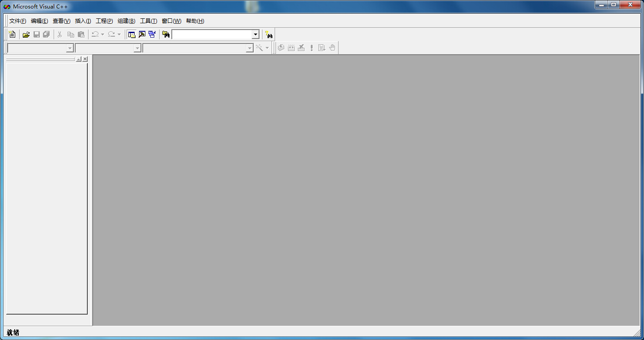The height and width of the screenshot is (340, 644).
Task: Open the 工具(T) menu
Action: pos(148,21)
